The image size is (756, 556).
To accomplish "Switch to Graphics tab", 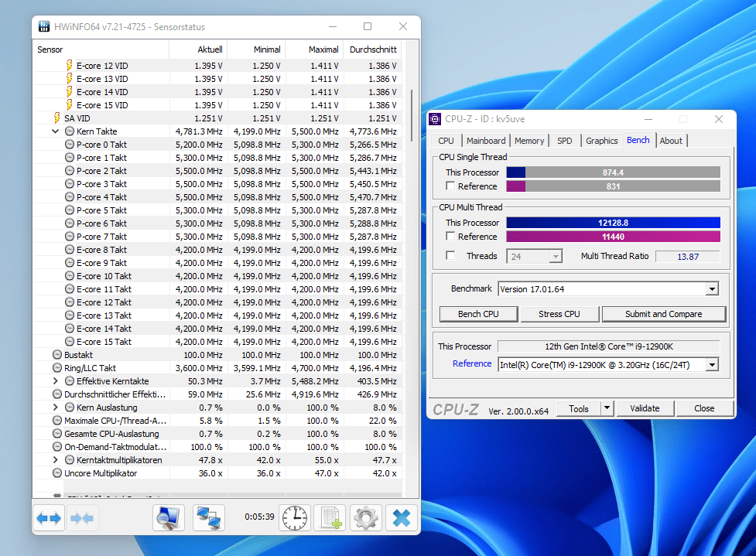I will [x=602, y=141].
